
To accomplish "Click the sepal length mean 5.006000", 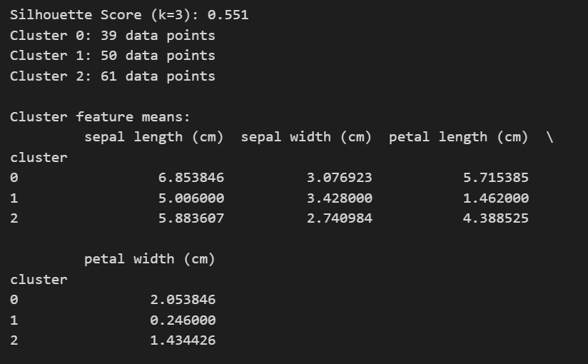I will (x=191, y=198).
